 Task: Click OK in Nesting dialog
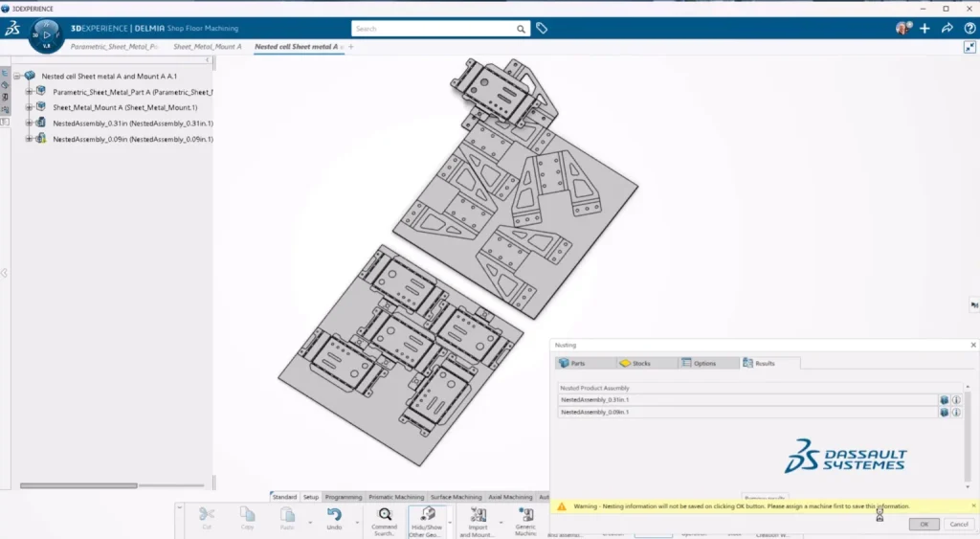point(924,524)
